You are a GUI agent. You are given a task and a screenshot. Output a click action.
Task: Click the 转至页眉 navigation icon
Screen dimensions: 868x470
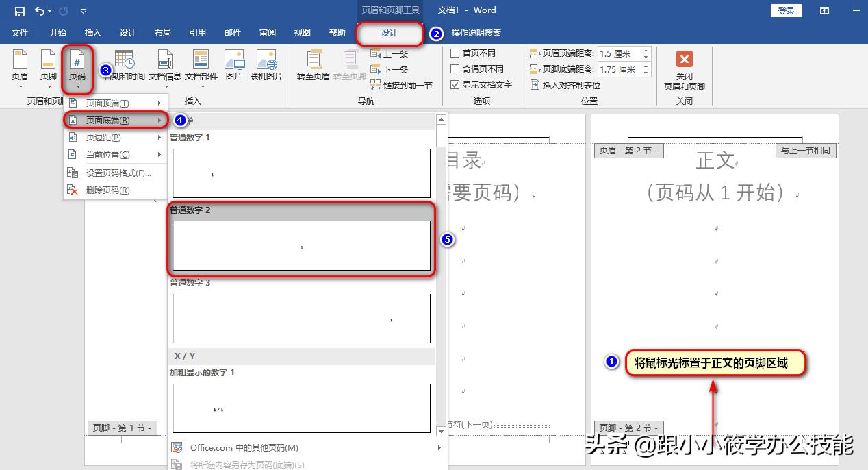[x=313, y=66]
